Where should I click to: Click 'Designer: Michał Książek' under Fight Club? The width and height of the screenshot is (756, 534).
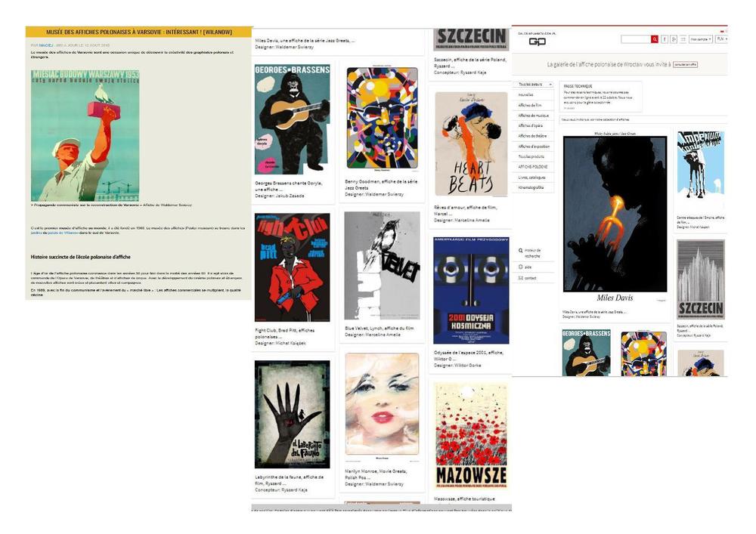[280, 343]
